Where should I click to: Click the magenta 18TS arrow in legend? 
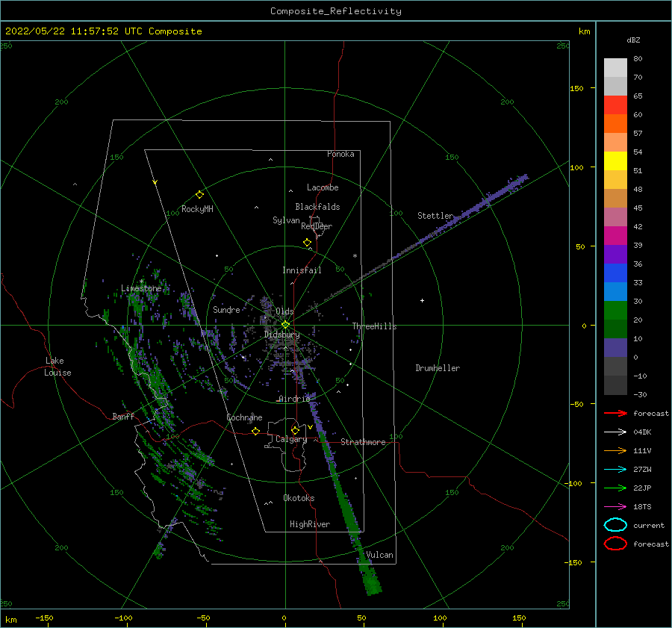pos(615,507)
